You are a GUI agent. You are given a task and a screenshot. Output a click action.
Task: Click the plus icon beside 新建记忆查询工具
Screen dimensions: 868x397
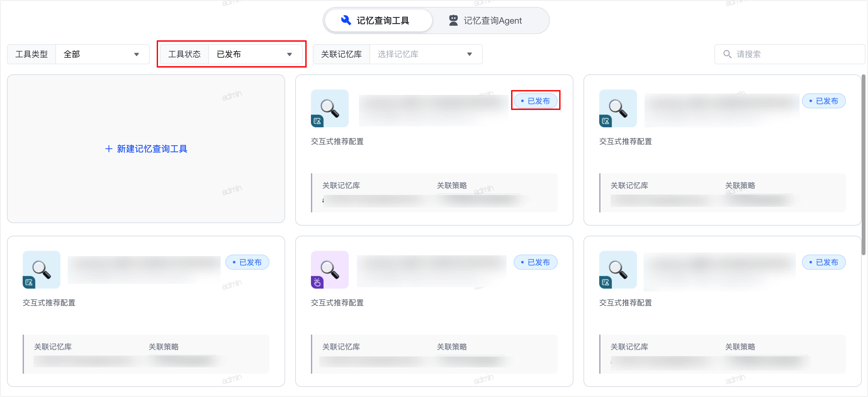click(109, 149)
